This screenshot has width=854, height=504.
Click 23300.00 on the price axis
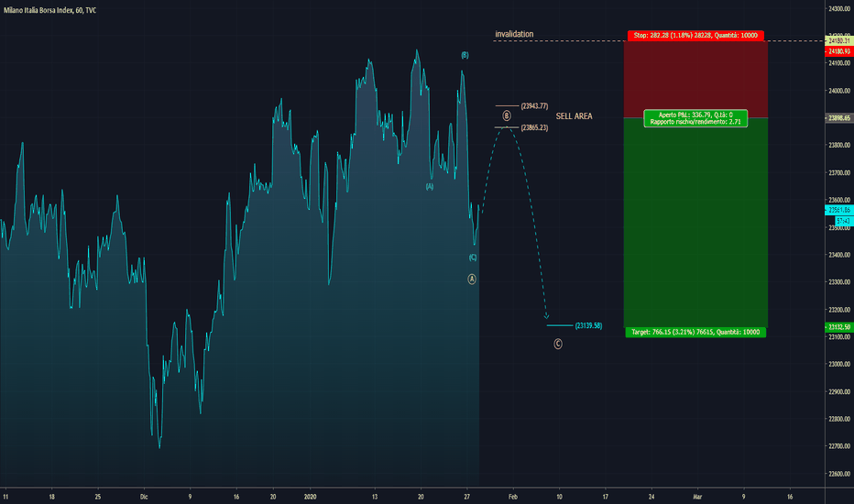pos(839,282)
